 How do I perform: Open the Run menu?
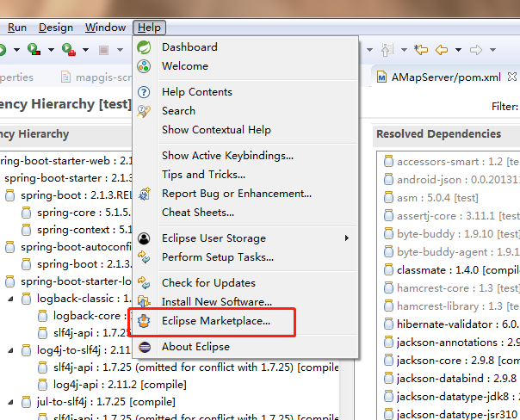(x=17, y=28)
